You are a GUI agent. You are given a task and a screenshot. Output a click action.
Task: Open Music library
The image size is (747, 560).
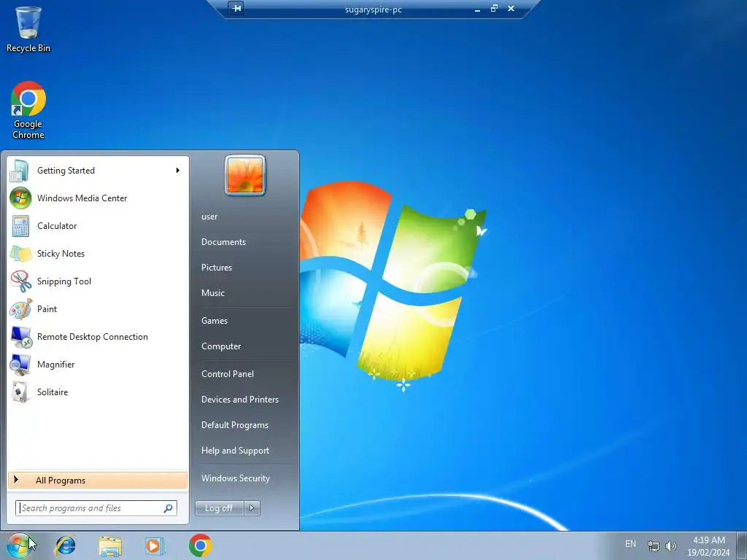(212, 293)
